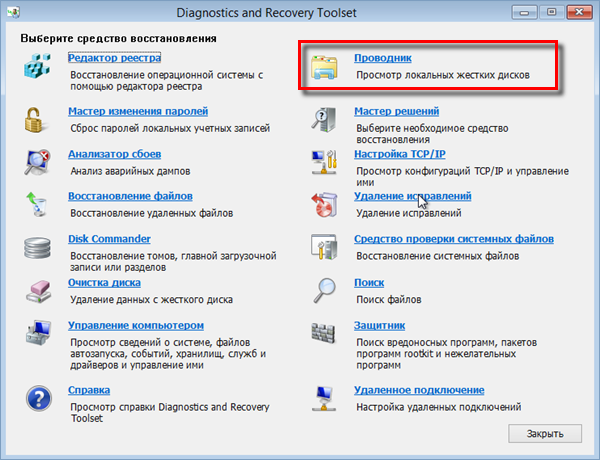Open the Мастер решений link
This screenshot has width=600, height=460.
pos(396,111)
